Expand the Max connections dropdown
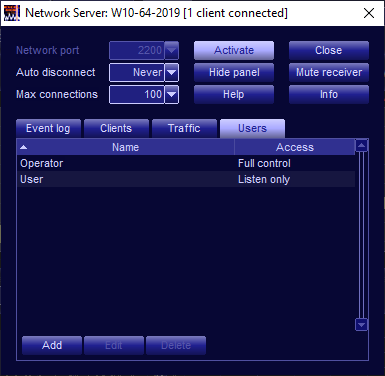 (171, 94)
